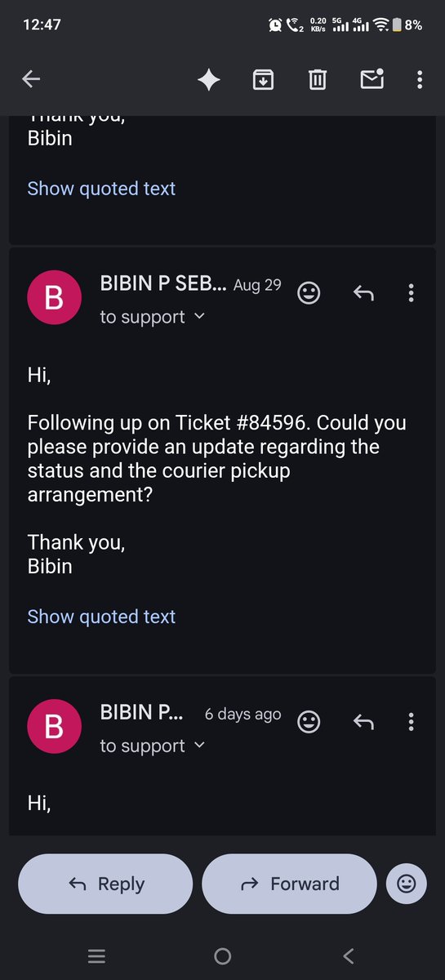This screenshot has height=980, width=445.
Task: Open more options for 6 days ago message
Action: point(411,721)
